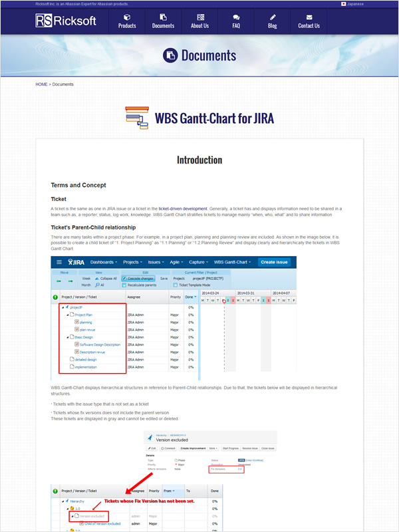
Task: Open the FAQ navigation item
Action: [x=236, y=21]
